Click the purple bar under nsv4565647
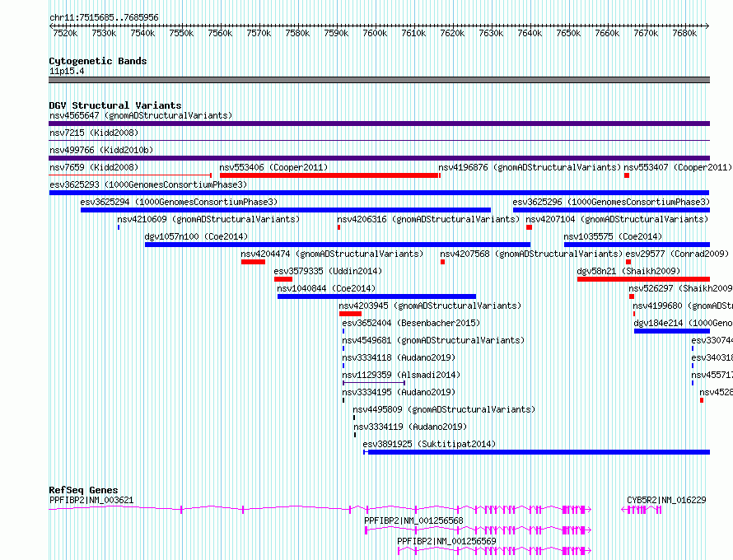This screenshot has width=733, height=560. [379, 124]
